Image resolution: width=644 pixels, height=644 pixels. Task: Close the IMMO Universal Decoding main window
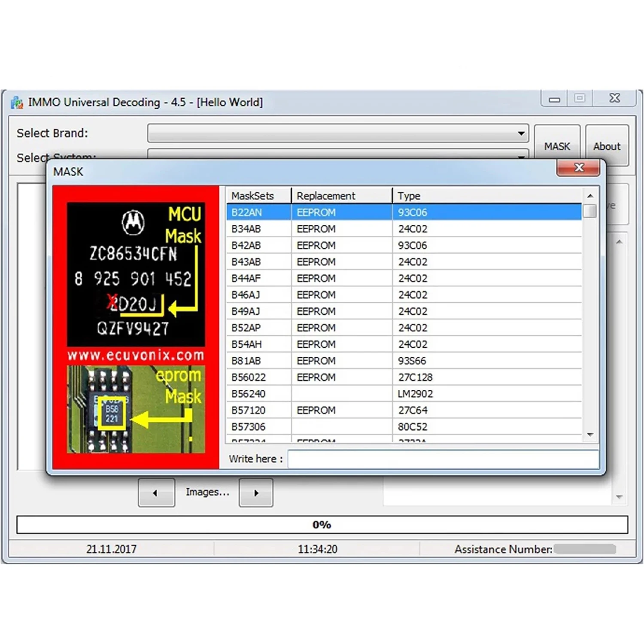pos(614,98)
